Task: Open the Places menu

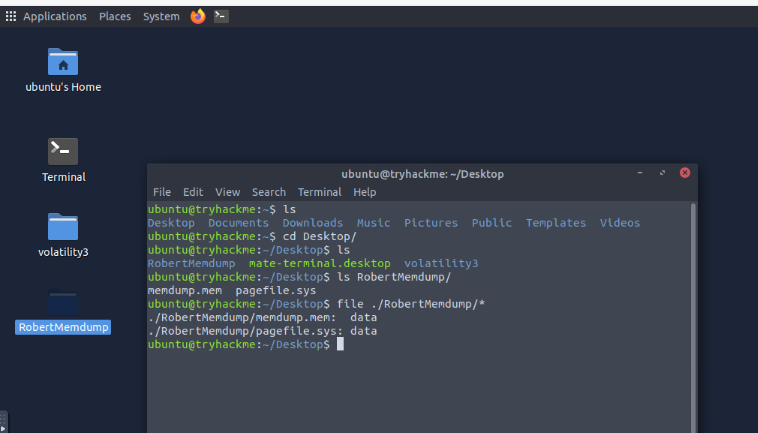Action: click(115, 16)
